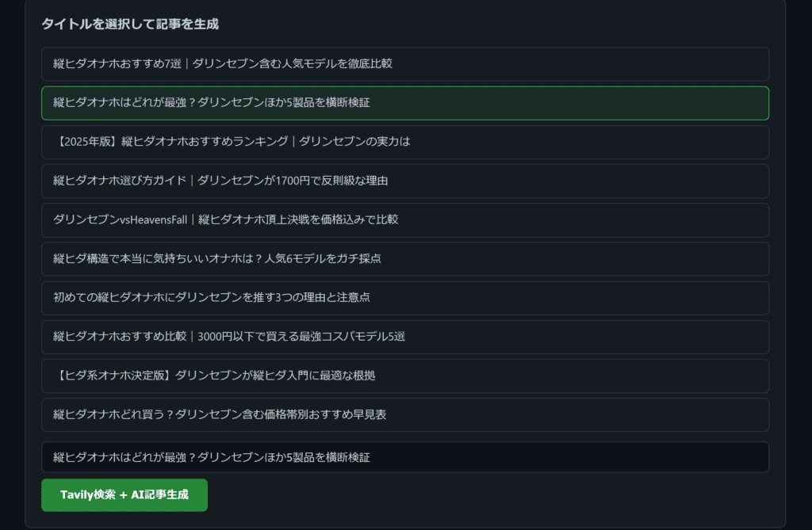Screen dimensions: 812x530
Task: Click the タイトルを選択して記事を生成 heading
Action: point(130,24)
